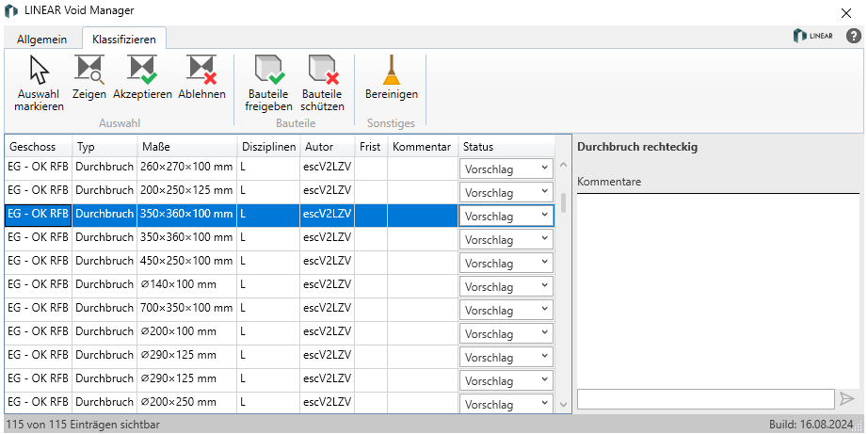Sort by Frist column header
Viewport: 868px width, 434px height.
point(371,147)
